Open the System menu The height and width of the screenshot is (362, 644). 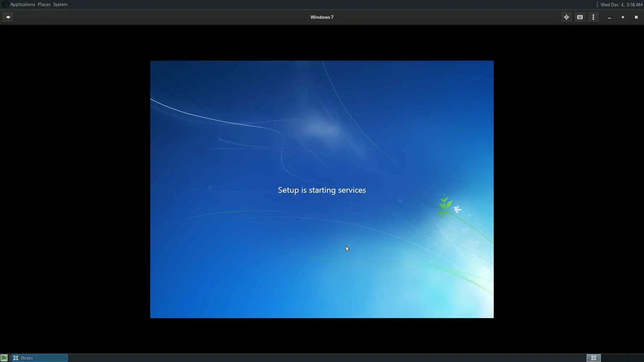60,4
